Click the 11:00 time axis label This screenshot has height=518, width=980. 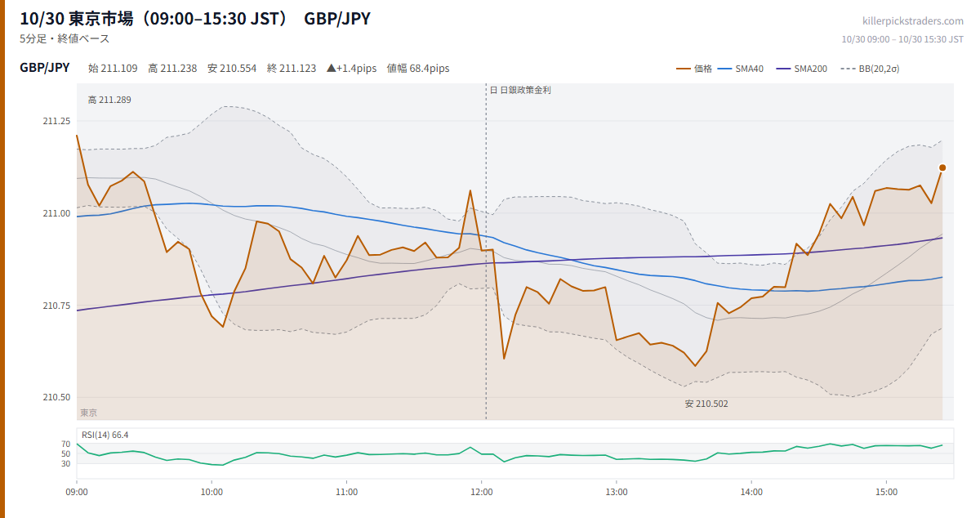tap(346, 492)
